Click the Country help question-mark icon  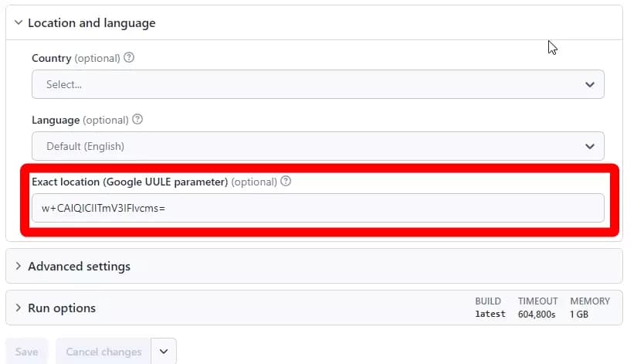(x=129, y=57)
